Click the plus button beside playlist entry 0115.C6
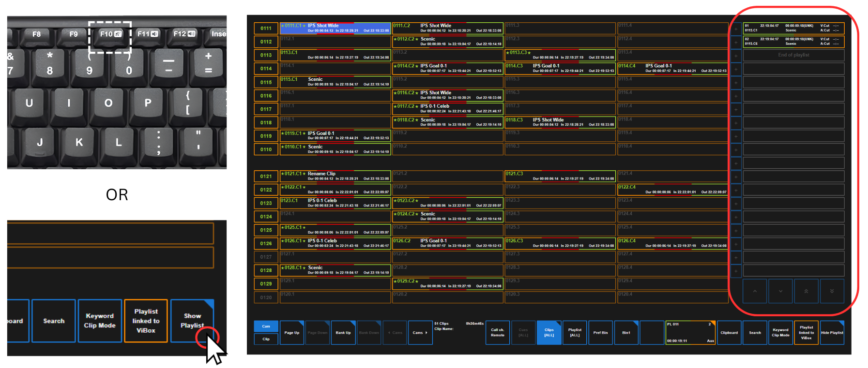Image resolution: width=868 pixels, height=368 pixels. pyautogui.click(x=736, y=42)
